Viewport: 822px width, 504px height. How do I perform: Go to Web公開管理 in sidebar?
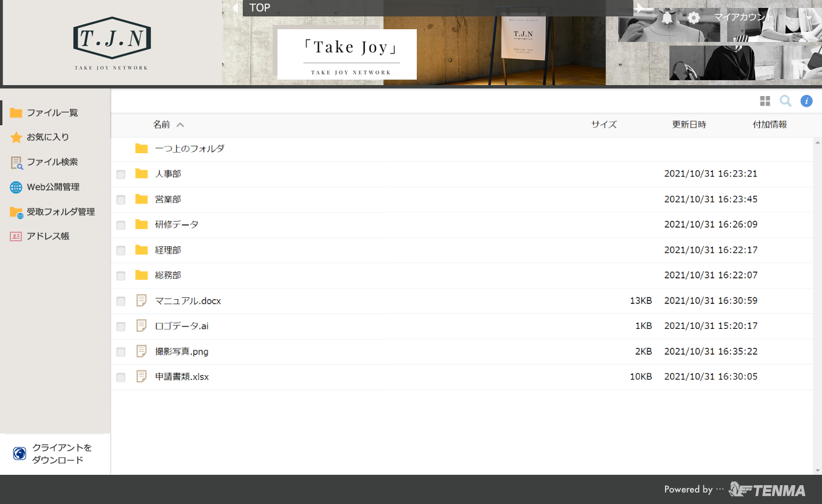pos(53,187)
